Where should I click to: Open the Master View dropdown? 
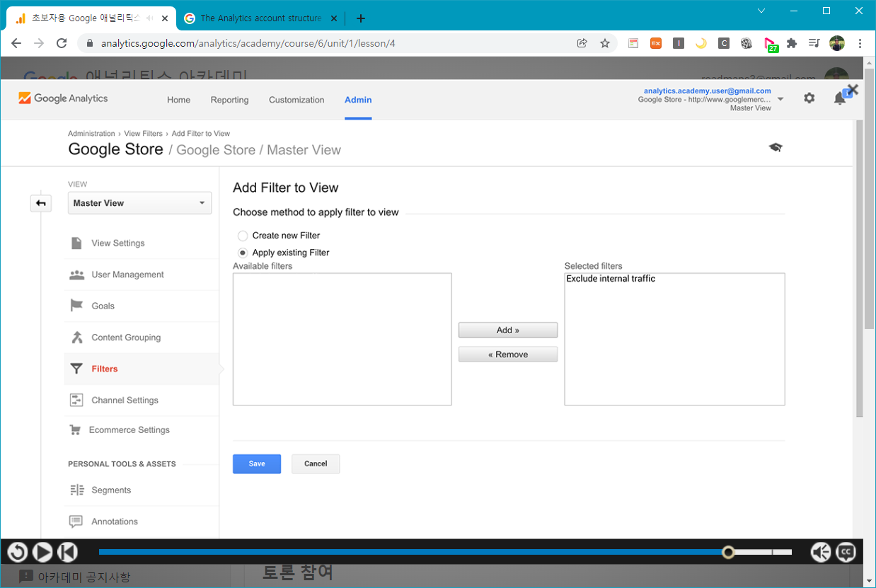click(139, 203)
